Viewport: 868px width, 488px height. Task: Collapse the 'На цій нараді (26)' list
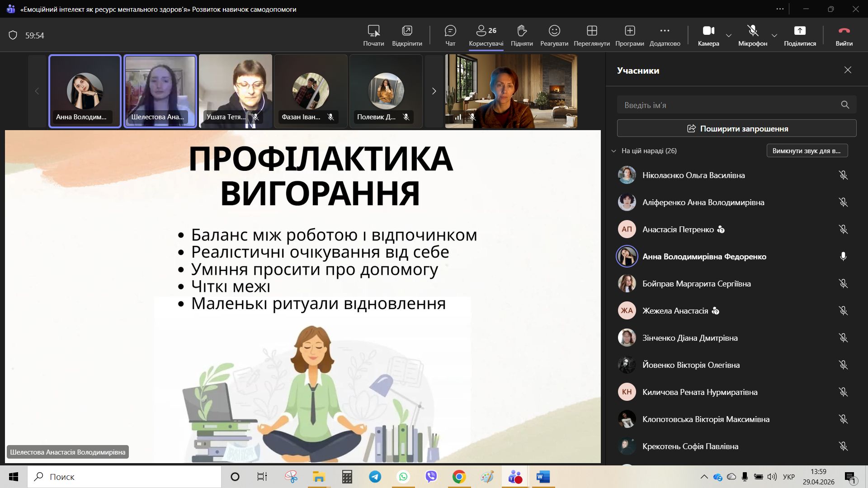pyautogui.click(x=613, y=151)
